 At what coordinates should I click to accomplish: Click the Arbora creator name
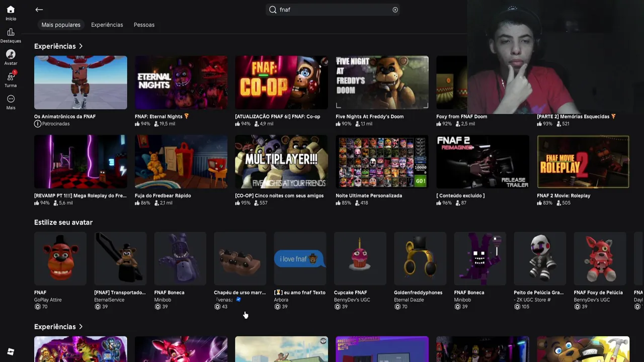[x=281, y=300]
